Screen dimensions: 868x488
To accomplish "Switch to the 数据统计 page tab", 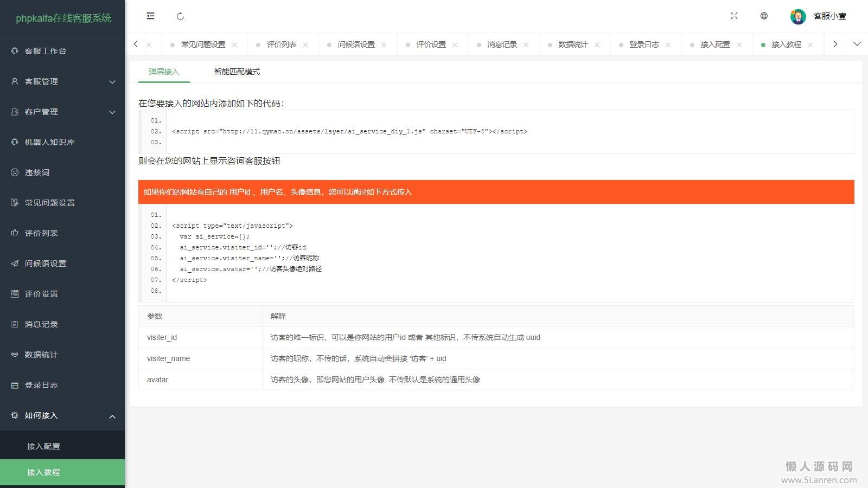I will tap(573, 44).
